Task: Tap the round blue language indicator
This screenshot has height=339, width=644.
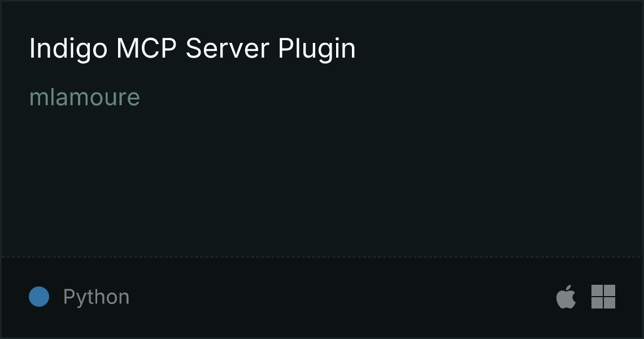Action: pos(39,297)
